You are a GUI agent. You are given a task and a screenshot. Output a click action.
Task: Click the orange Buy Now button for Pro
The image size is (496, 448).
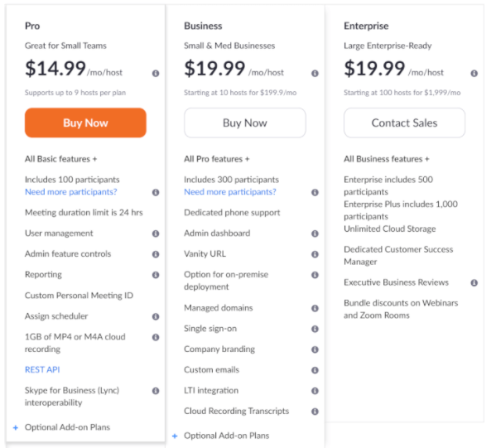[x=85, y=123]
